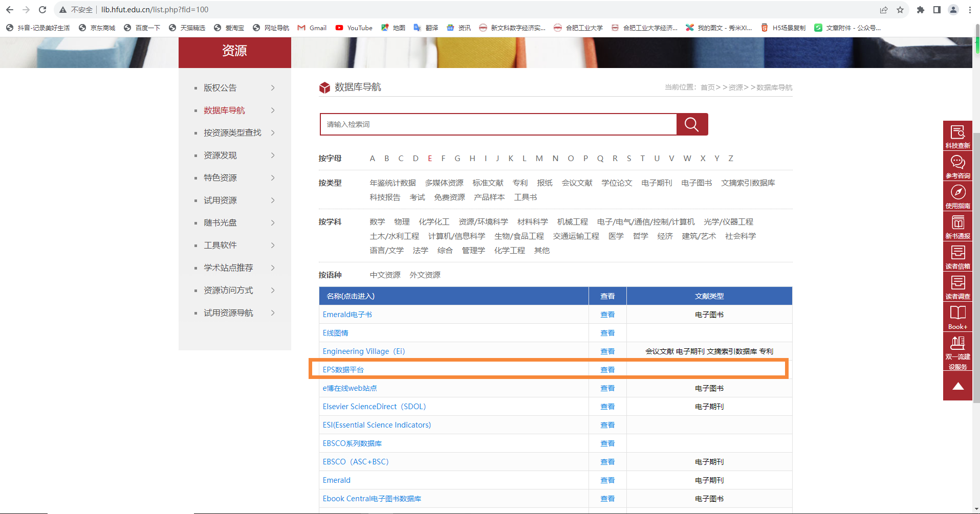Screen dimensions: 980x514
Task: Open the Book+ sidebar icon
Action: point(957,317)
